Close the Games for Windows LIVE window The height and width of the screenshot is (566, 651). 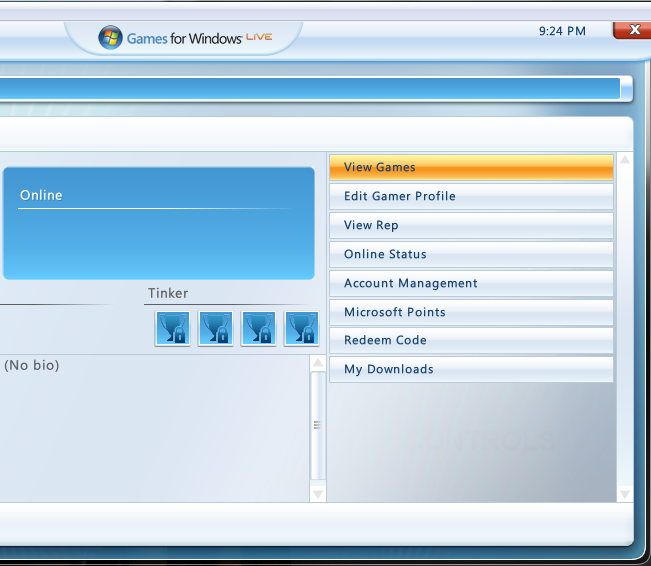click(632, 30)
